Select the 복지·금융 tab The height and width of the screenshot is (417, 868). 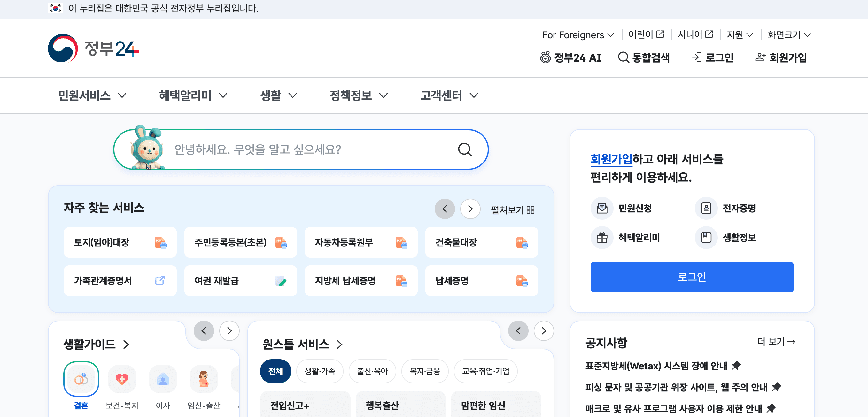coord(425,371)
